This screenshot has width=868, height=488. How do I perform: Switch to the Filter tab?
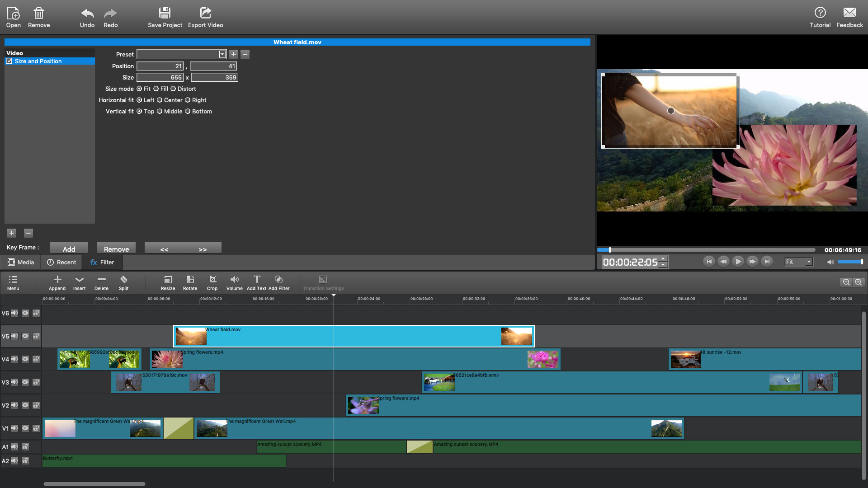pos(101,262)
